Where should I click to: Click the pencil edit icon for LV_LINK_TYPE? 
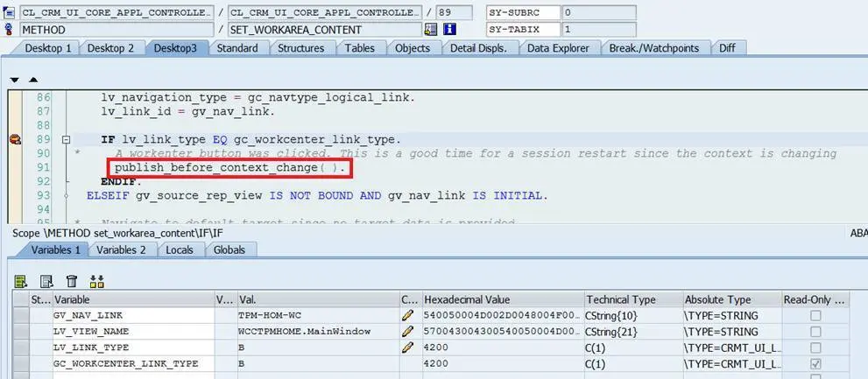pos(407,347)
